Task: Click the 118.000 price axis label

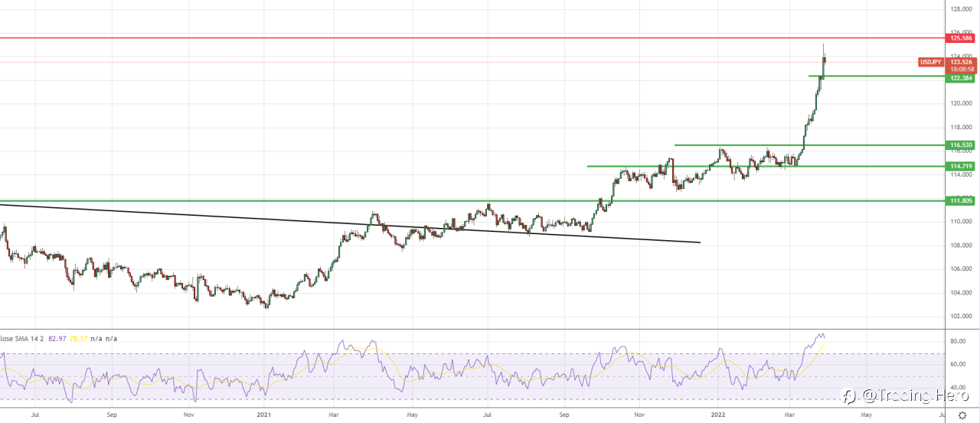Action: (x=961, y=127)
